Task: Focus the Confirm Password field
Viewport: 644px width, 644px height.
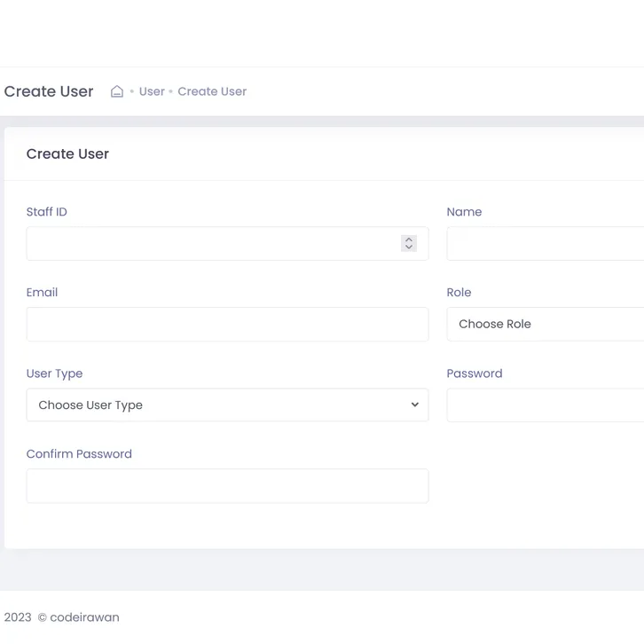Action: click(x=227, y=486)
